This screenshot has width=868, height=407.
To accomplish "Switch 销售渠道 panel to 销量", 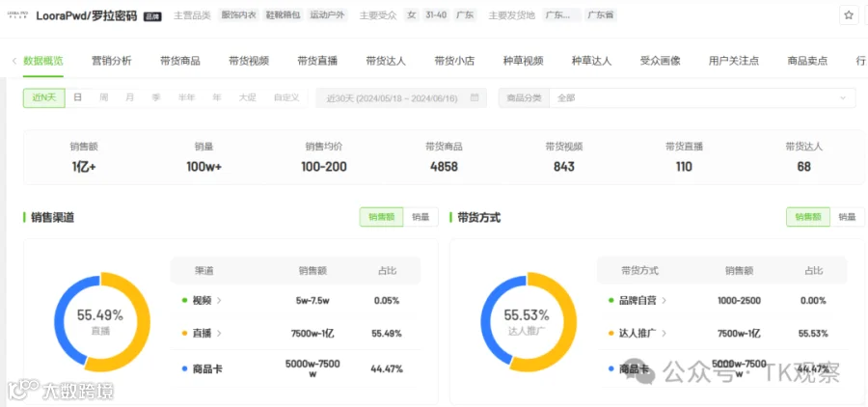I will point(420,217).
